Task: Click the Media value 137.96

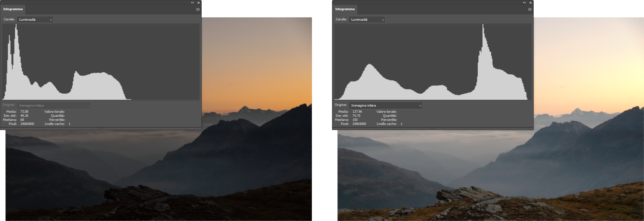Action: pos(357,112)
